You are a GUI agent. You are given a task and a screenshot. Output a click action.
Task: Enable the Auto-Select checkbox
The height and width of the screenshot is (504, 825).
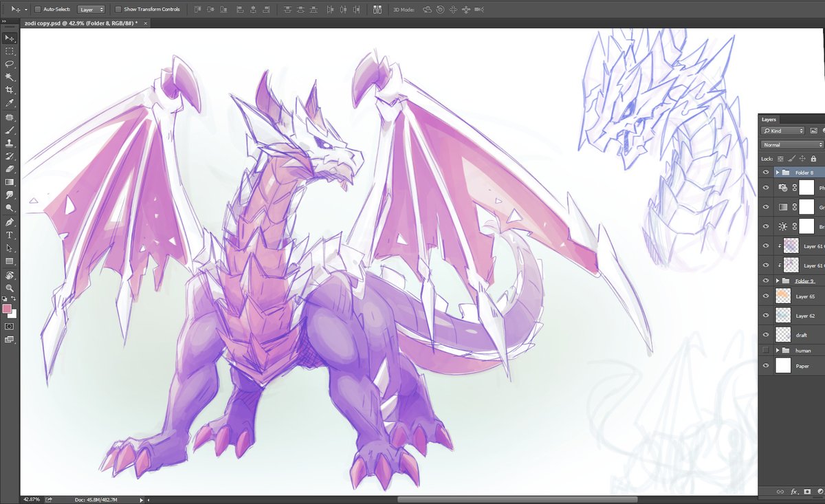38,10
